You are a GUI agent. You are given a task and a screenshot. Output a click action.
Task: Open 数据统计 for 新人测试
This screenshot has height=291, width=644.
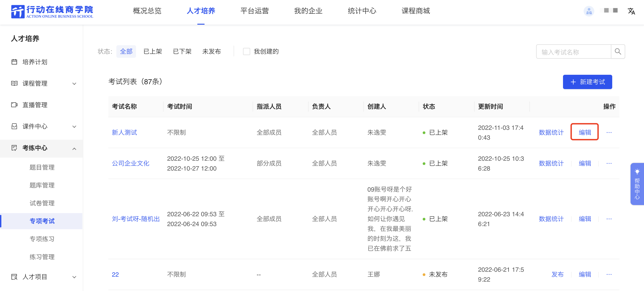coord(551,132)
